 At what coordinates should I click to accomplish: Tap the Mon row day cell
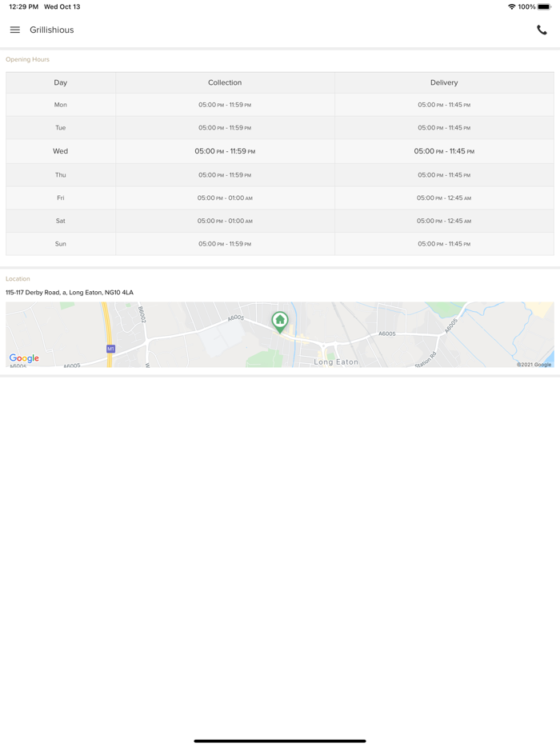(61, 105)
